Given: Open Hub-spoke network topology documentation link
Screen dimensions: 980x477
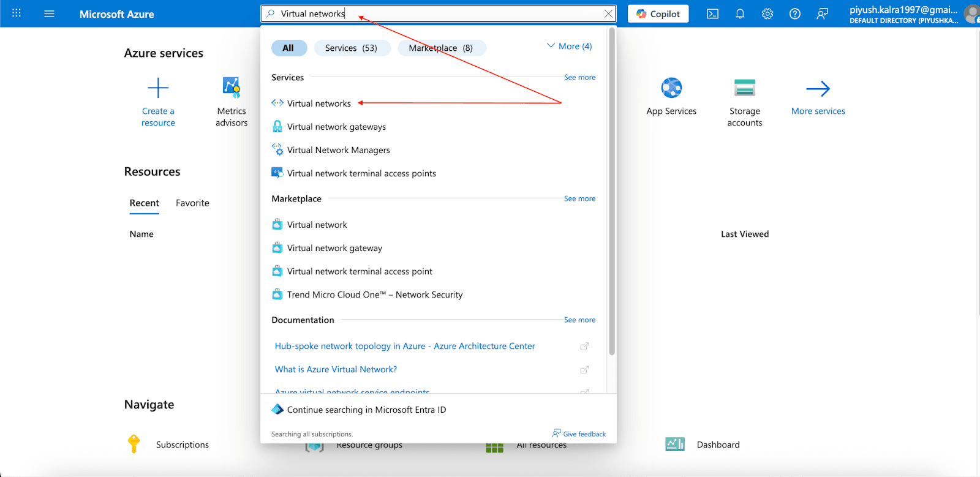Looking at the screenshot, I should point(405,346).
